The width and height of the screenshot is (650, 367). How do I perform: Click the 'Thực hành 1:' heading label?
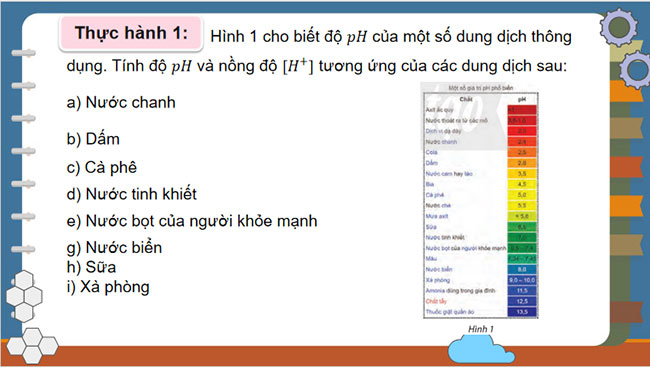pos(131,33)
